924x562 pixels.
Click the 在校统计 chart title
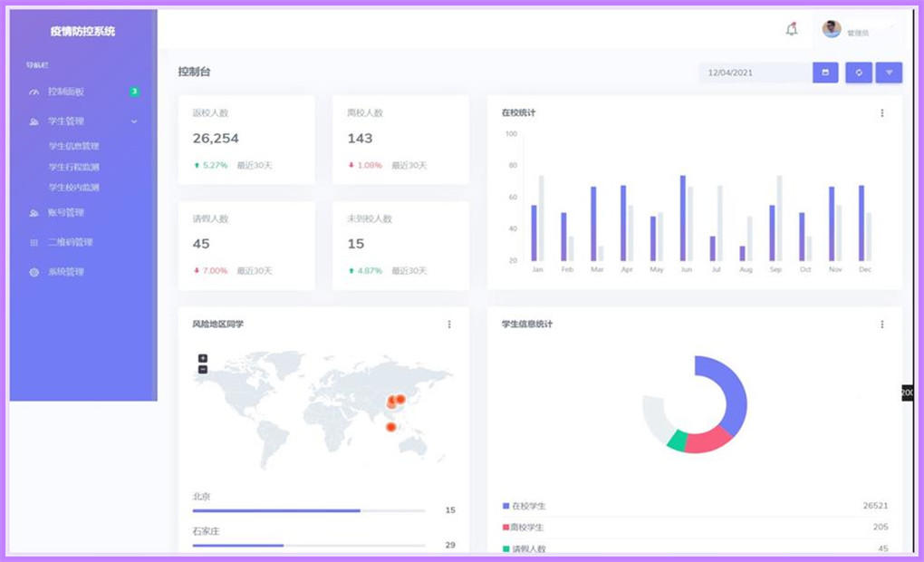click(x=518, y=112)
